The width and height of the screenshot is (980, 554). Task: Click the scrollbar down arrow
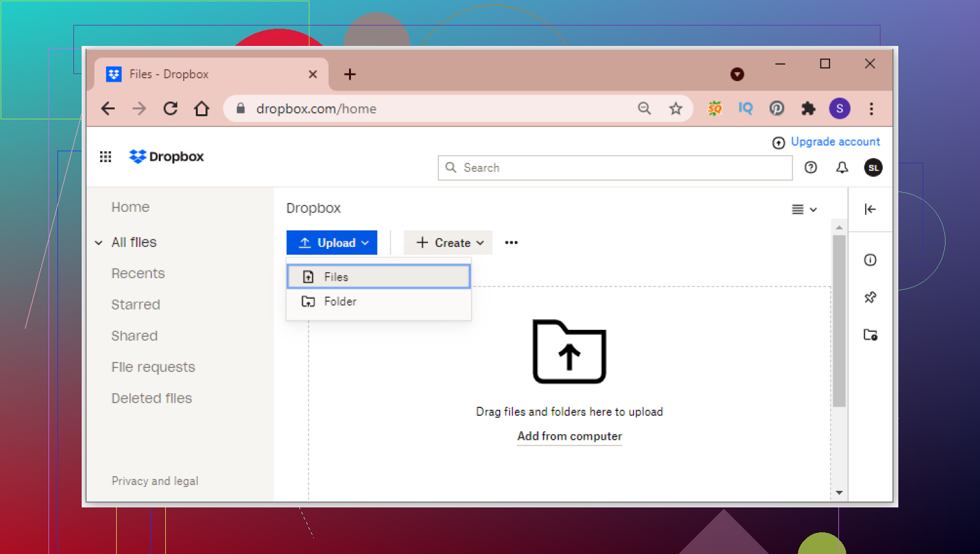click(839, 493)
